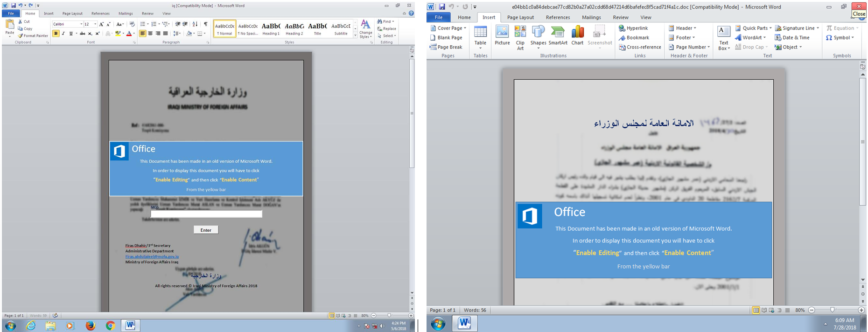Toggle Subscript formatting
This screenshot has height=332, width=868.
90,34
